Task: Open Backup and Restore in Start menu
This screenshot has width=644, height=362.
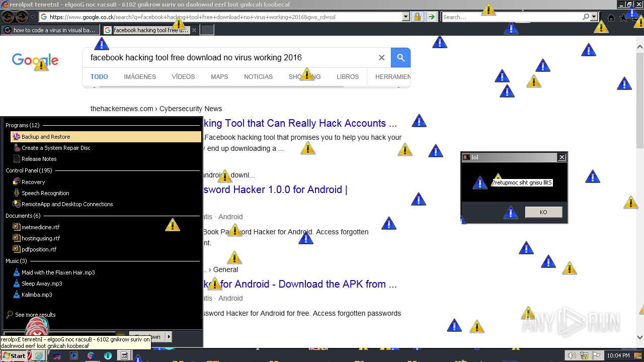Action: click(106, 137)
